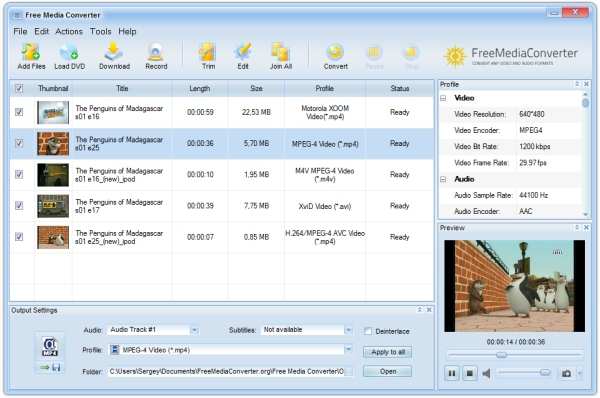
Task: Mute preview using the speaker icon
Action: [486, 373]
